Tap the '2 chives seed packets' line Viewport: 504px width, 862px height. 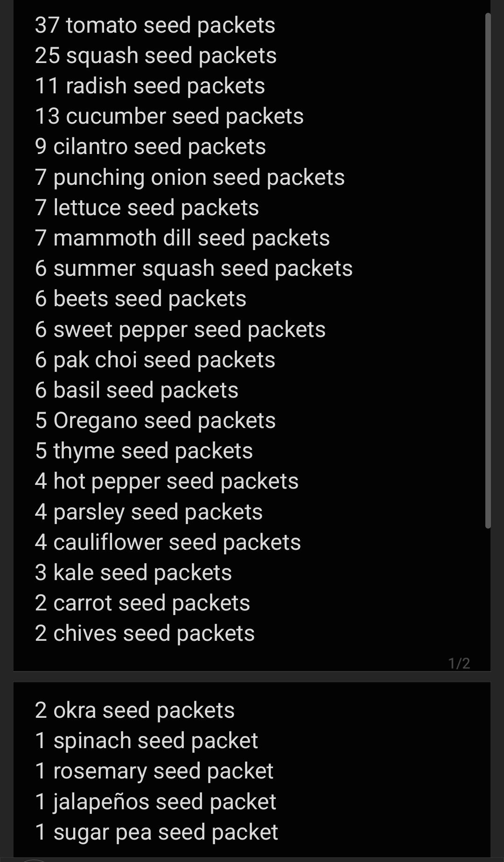point(145,633)
